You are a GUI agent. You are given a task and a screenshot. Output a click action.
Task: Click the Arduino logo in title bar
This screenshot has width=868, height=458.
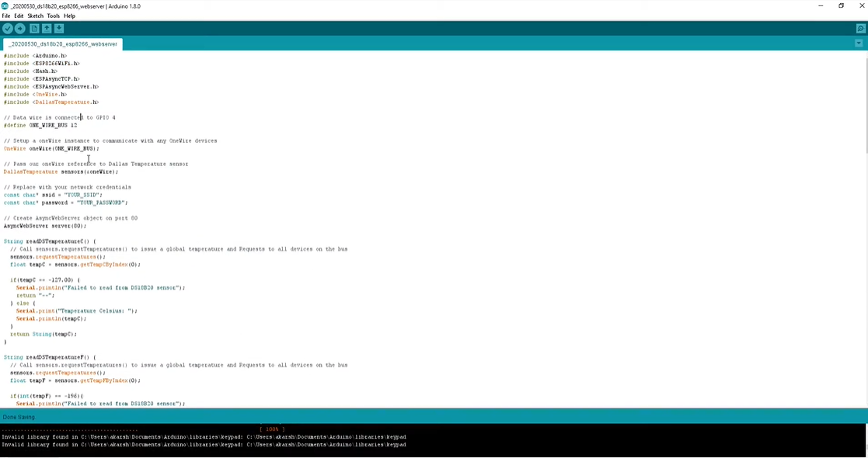[5, 5]
